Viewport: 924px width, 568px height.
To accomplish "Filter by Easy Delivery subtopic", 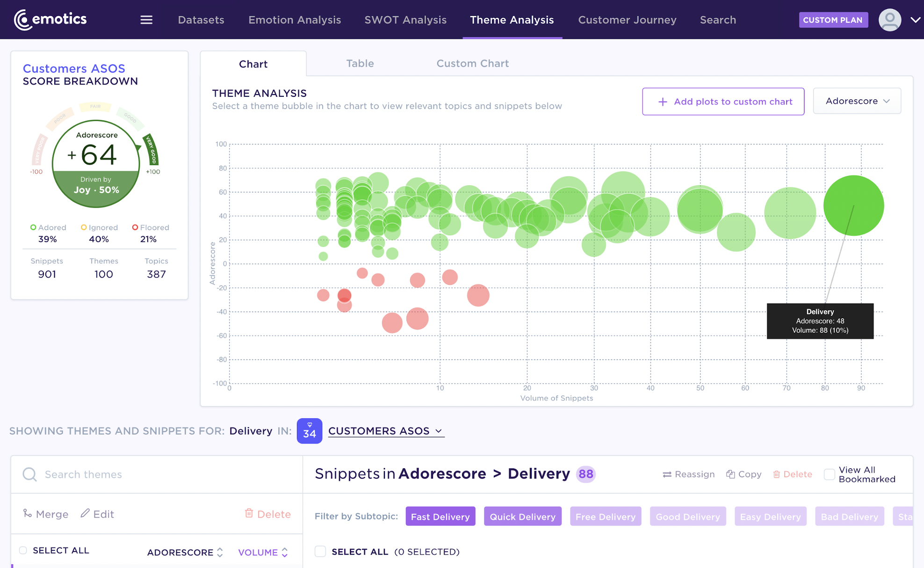I will click(770, 517).
